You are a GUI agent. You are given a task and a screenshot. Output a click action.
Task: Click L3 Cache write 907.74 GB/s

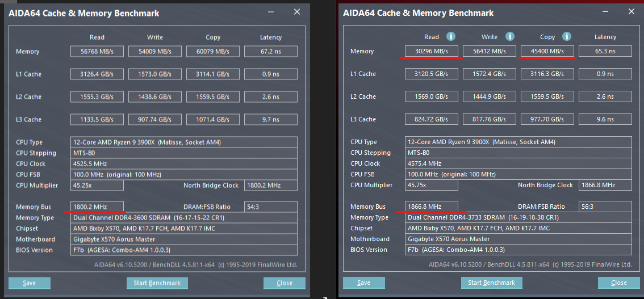click(x=155, y=119)
